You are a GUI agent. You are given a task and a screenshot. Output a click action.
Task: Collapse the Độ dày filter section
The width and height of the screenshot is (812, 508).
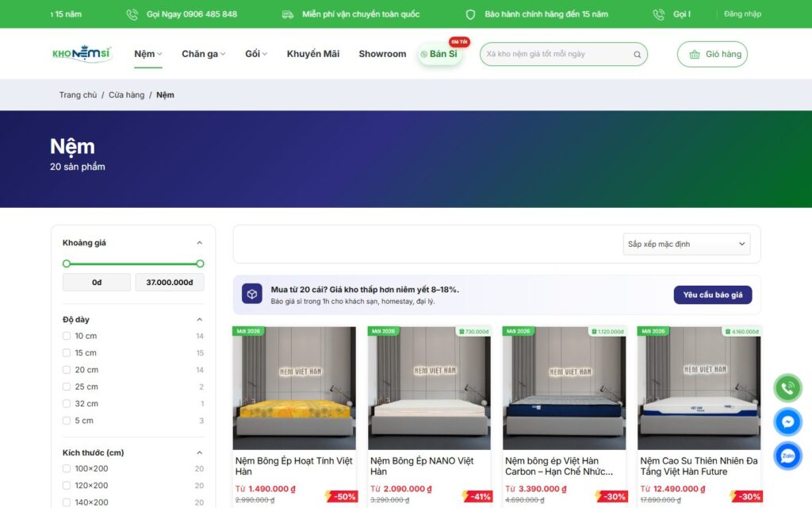pos(199,320)
